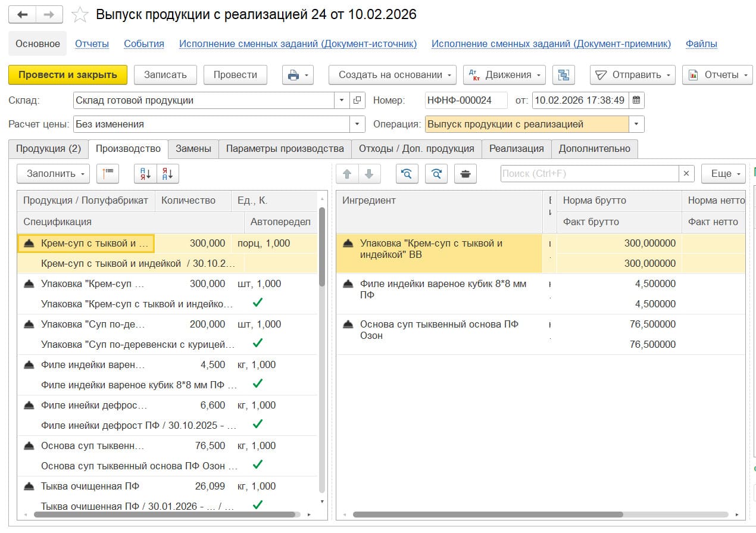
Task: Move ingredient row up with arrow
Action: 348,174
